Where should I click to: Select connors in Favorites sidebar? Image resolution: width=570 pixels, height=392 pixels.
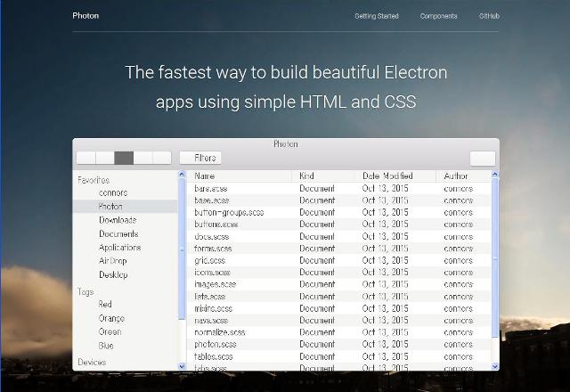125,192
